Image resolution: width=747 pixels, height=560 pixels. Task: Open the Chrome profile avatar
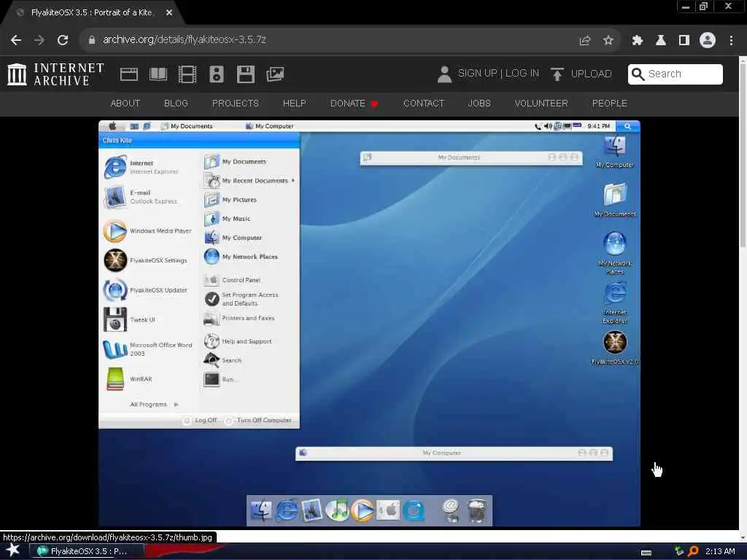pos(708,40)
